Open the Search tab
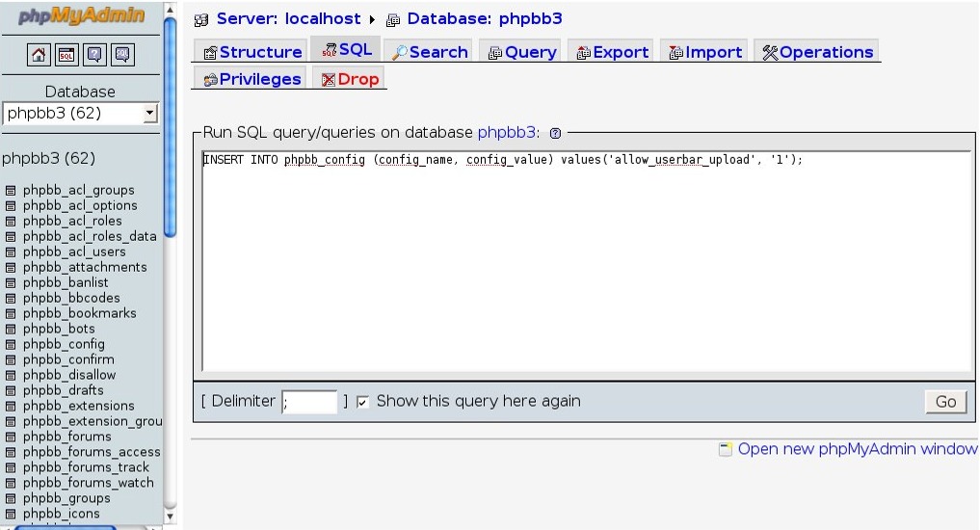 coord(430,52)
